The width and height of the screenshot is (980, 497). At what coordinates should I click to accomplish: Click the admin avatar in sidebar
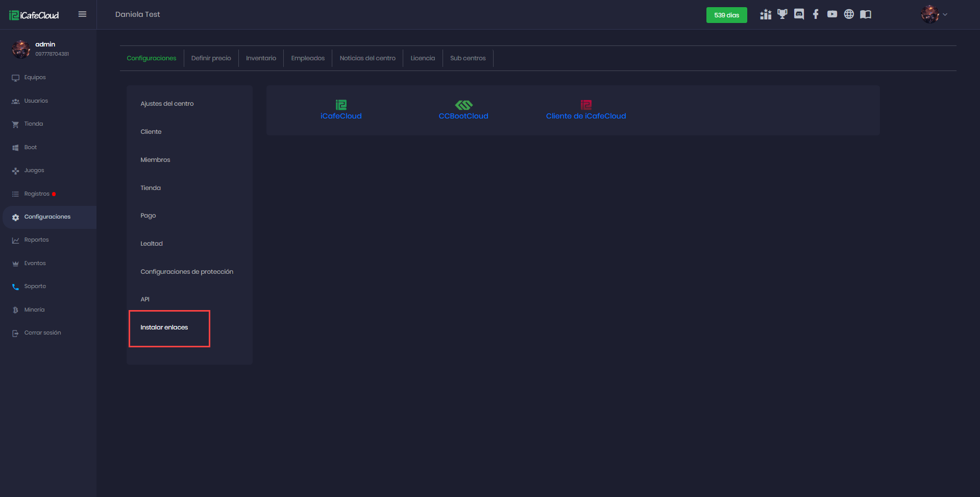pyautogui.click(x=21, y=49)
